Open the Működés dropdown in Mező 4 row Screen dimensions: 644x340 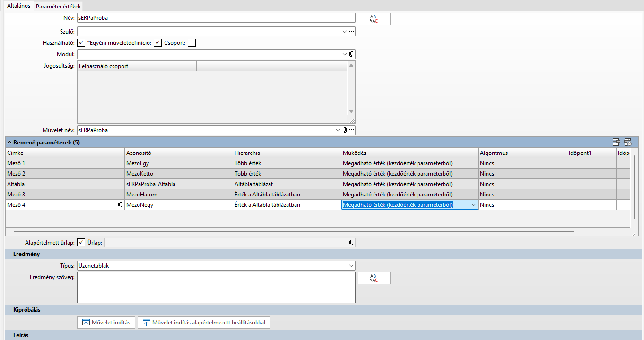pyautogui.click(x=473, y=205)
